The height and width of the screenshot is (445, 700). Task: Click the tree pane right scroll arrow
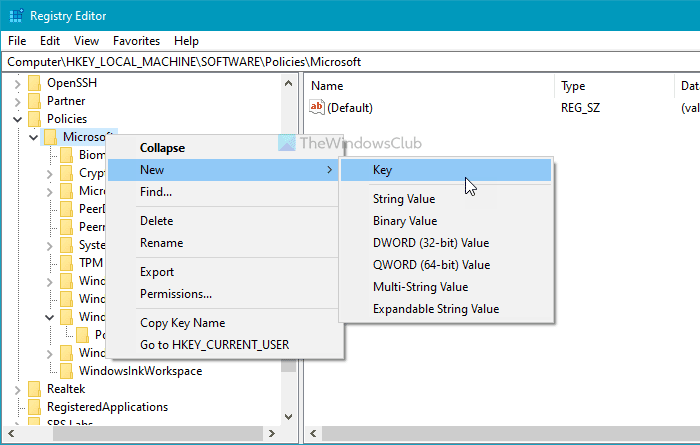point(271,433)
